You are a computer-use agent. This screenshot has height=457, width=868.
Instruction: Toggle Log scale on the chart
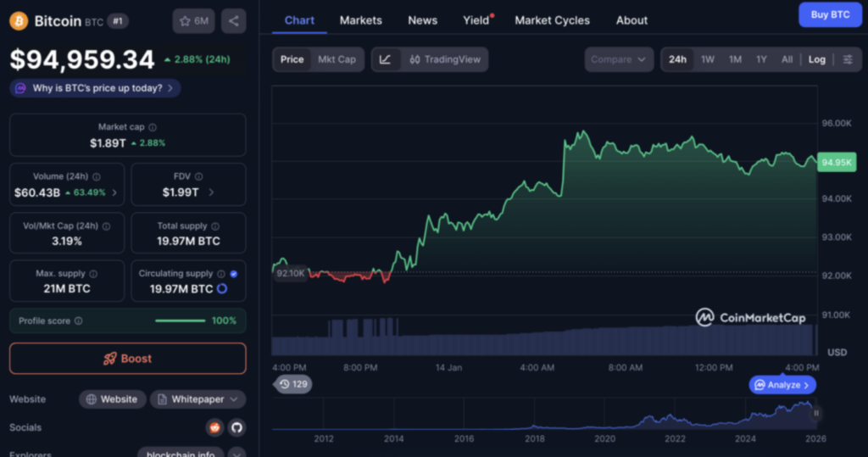coord(816,59)
